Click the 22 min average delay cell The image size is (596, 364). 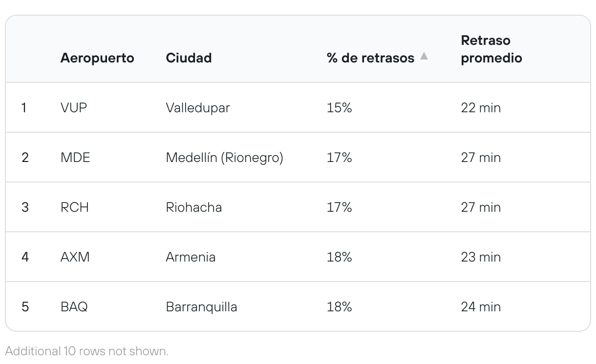480,108
